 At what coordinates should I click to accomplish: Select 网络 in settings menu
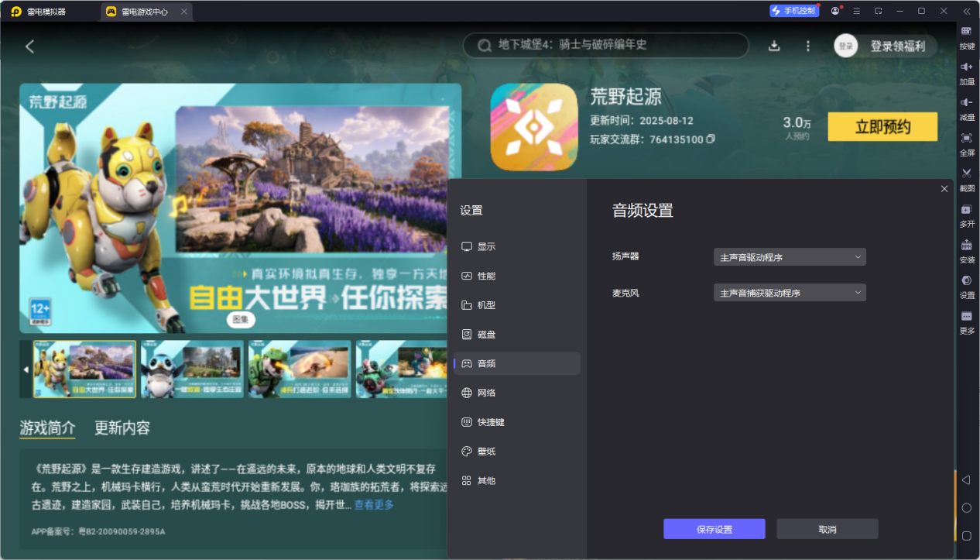click(517, 393)
